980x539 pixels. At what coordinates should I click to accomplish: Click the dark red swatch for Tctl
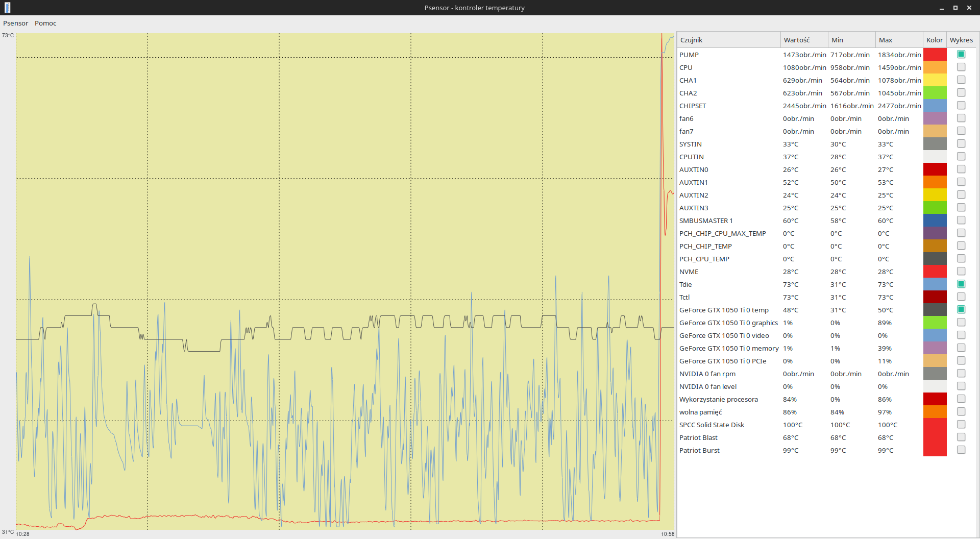pos(935,297)
